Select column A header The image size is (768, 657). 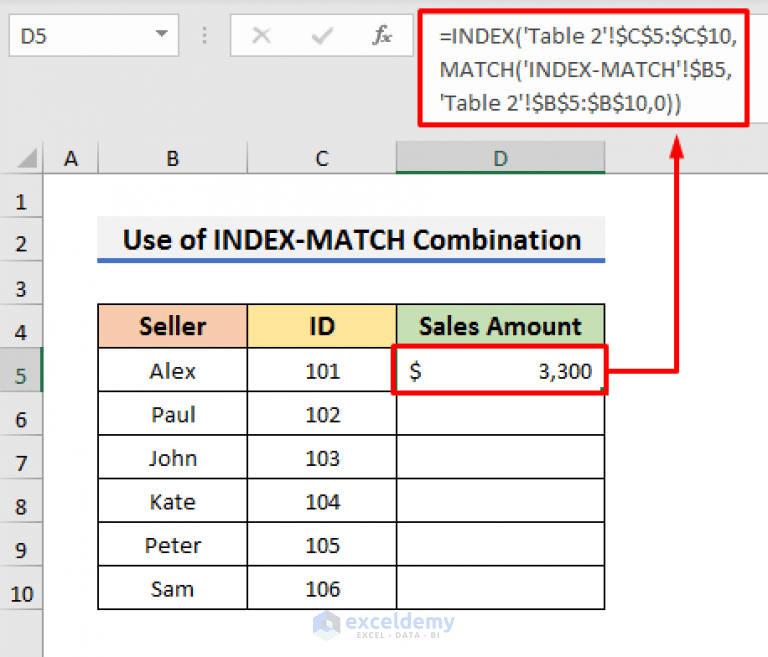[x=71, y=158]
